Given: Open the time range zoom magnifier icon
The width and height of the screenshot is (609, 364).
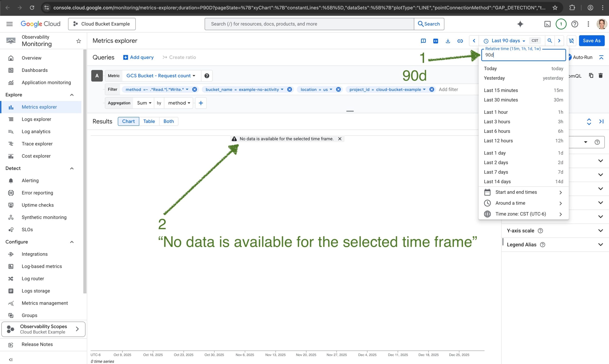Looking at the screenshot, I should tap(550, 41).
